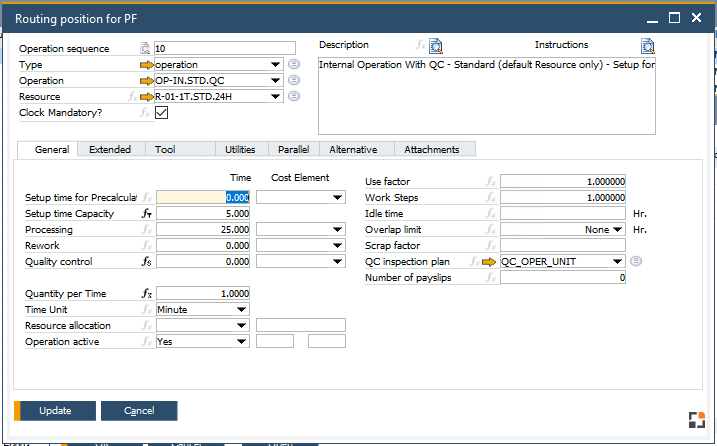The height and width of the screenshot is (446, 717).
Task: Click the fx icon beside Scrap factor
Action: pyautogui.click(x=491, y=246)
